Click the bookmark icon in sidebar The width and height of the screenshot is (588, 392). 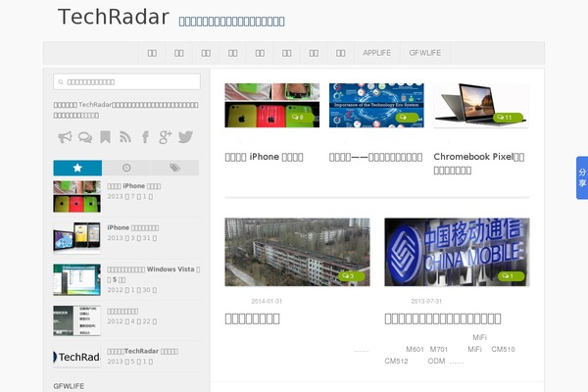point(106,137)
